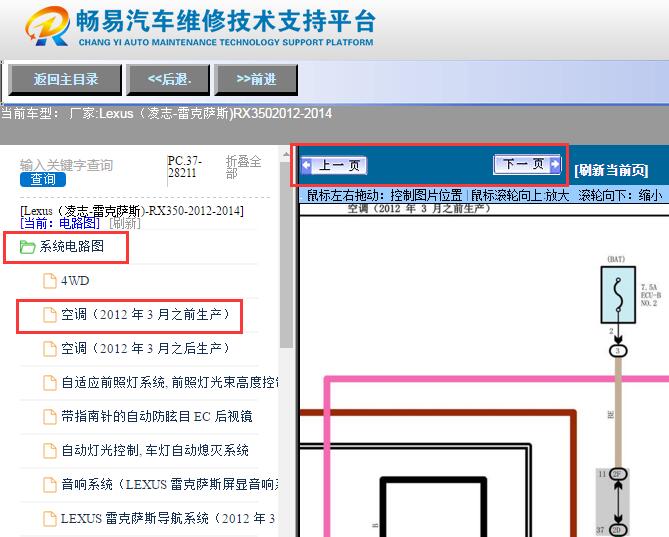
Task: Click the 当前车型 Lexus RX350 header text
Action: [166, 113]
